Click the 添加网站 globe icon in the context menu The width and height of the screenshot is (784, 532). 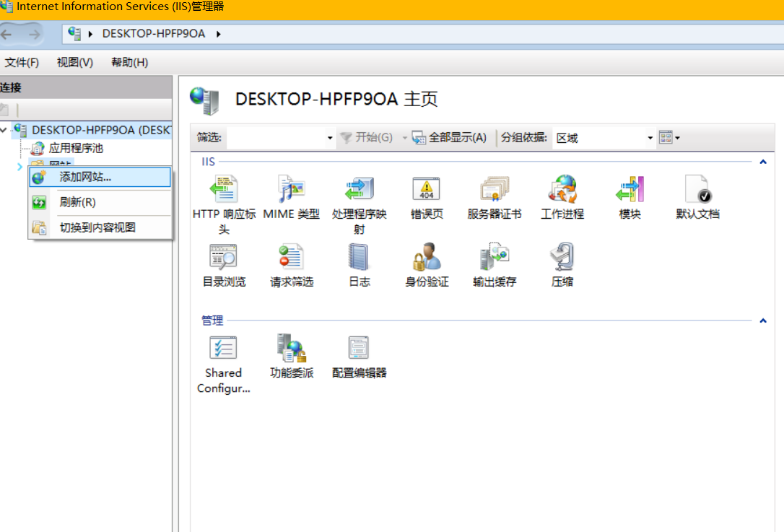39,177
